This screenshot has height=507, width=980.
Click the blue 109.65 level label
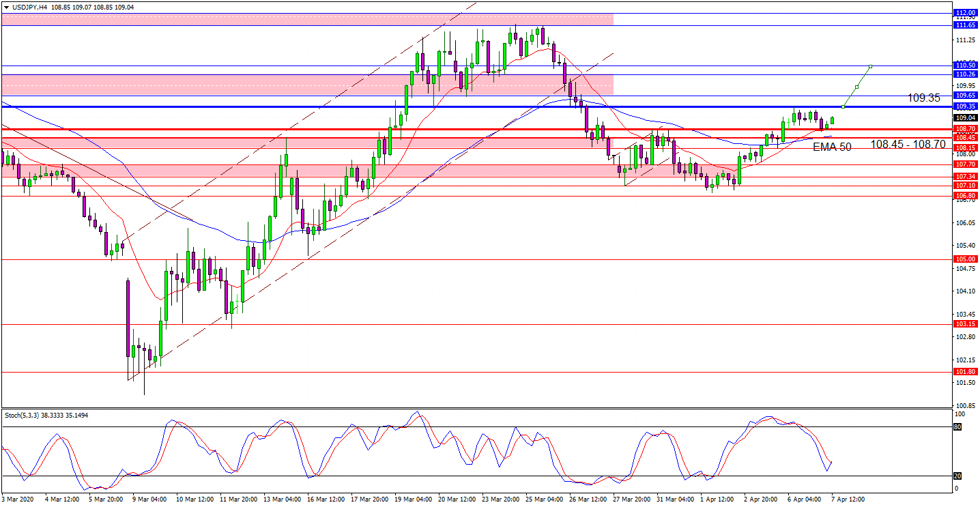coord(966,96)
